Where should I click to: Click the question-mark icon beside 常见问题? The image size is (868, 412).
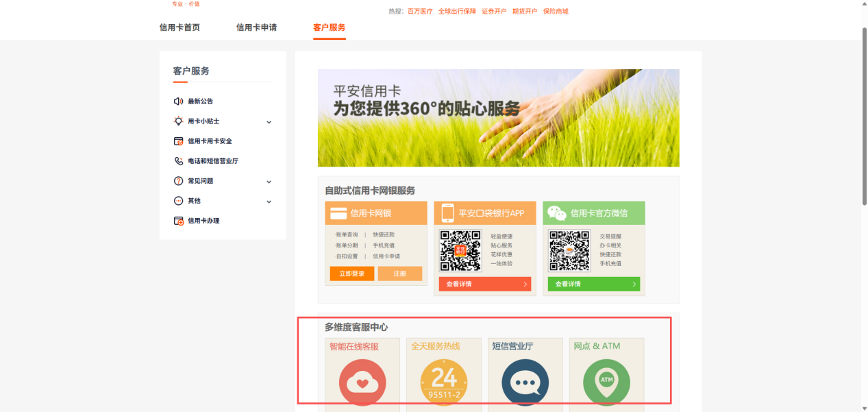pos(179,181)
